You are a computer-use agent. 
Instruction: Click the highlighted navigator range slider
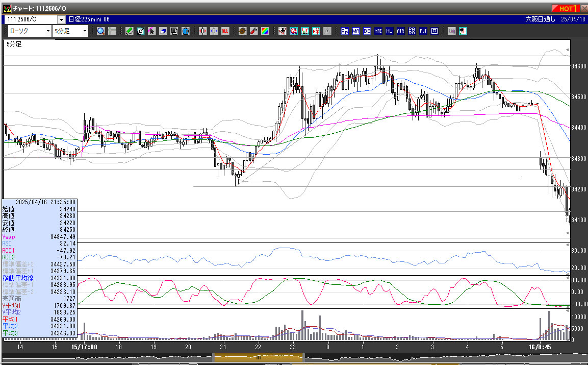point(259,357)
